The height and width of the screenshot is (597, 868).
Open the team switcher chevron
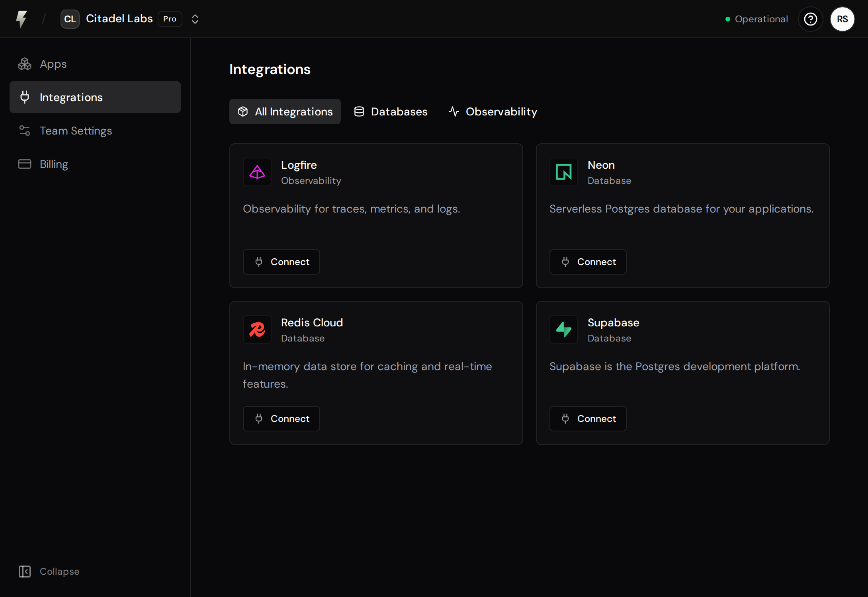195,19
